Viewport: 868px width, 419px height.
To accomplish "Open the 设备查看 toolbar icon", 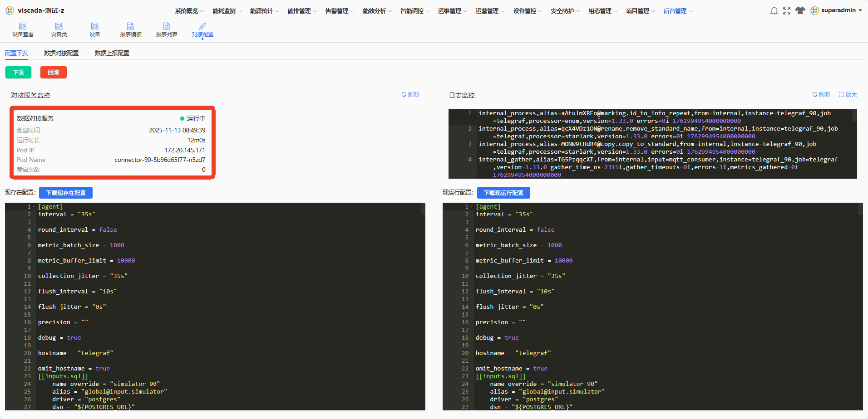I will point(23,30).
